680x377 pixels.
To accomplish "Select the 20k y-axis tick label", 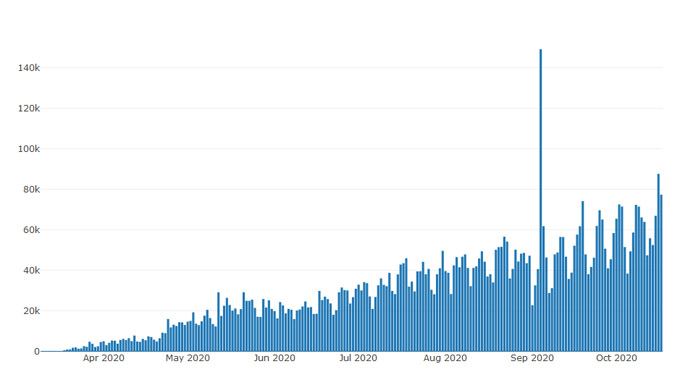I will click(31, 311).
